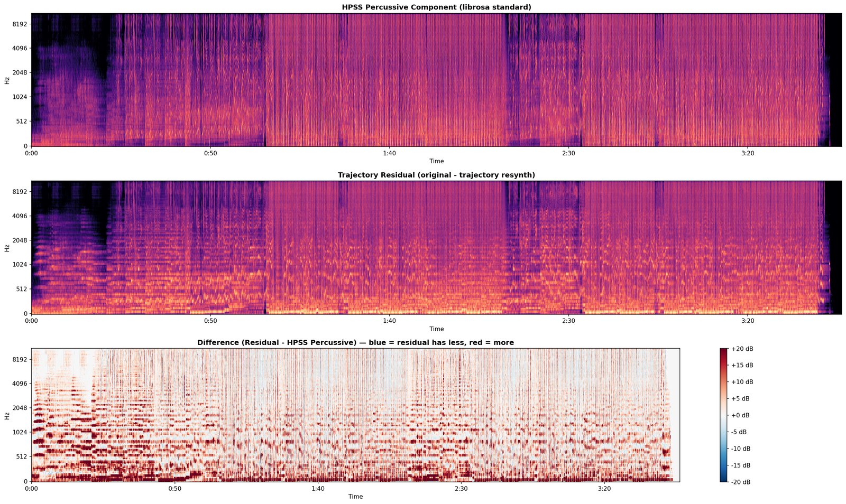
Task: Click the 2048 Hz tick on Trajectory Residual plot
Action: point(19,240)
